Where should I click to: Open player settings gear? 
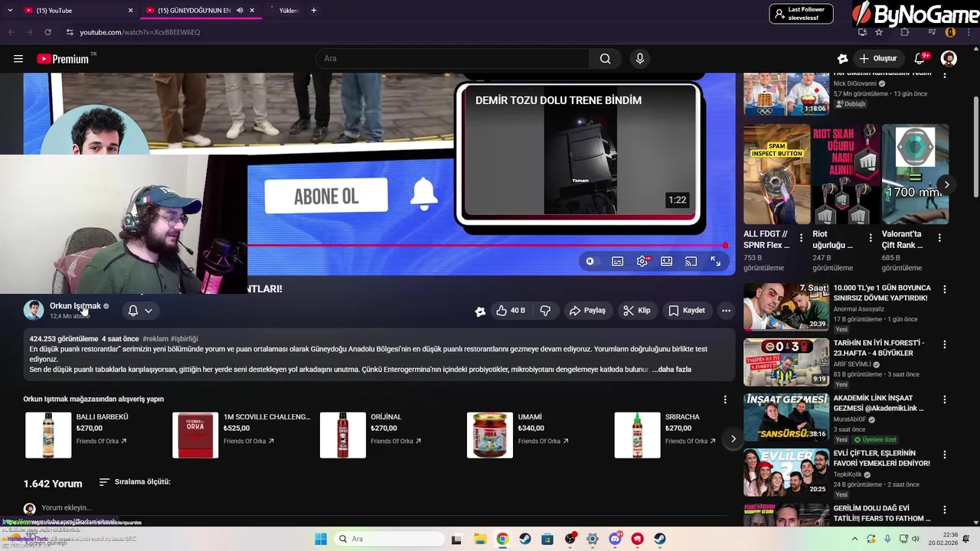(642, 262)
